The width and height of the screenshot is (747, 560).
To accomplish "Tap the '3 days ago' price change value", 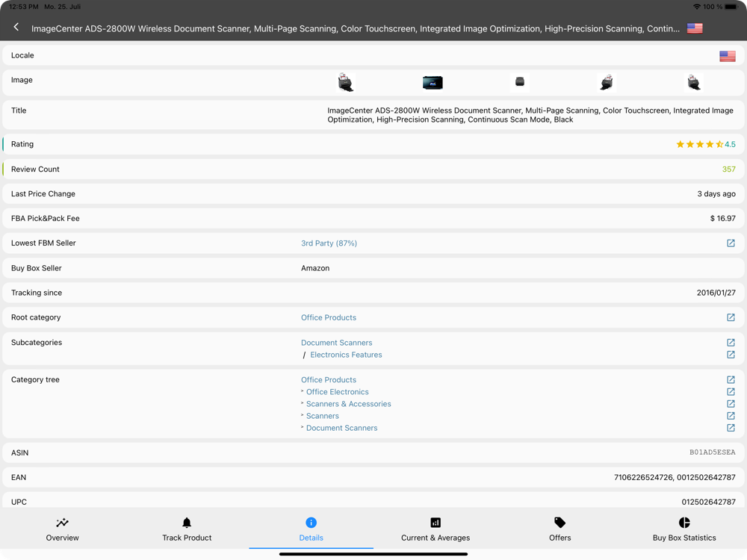I will (716, 194).
